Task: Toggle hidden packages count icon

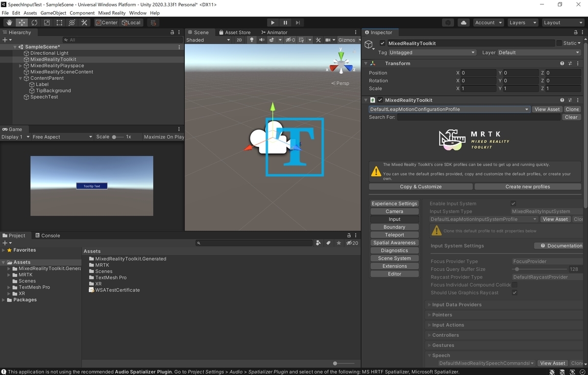Action: 352,243
